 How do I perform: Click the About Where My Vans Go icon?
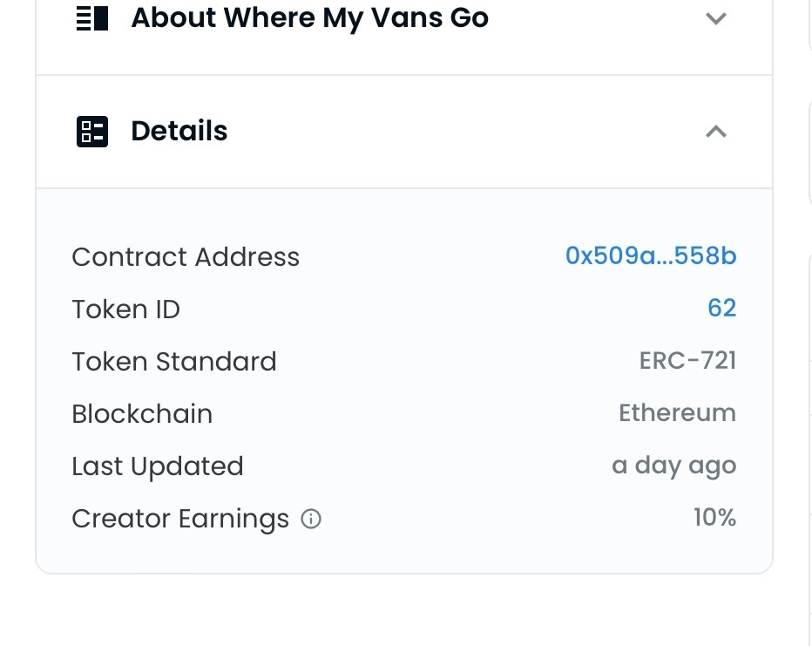pyautogui.click(x=92, y=18)
